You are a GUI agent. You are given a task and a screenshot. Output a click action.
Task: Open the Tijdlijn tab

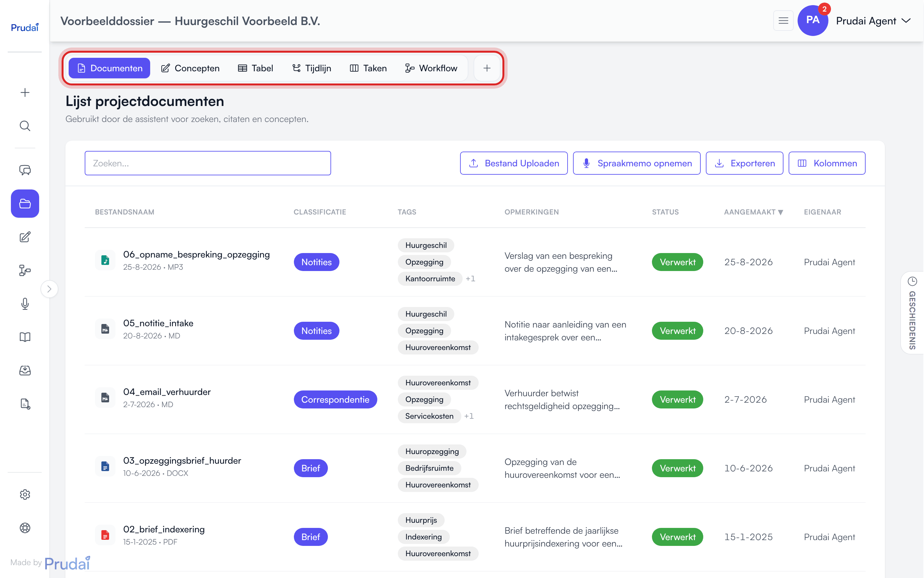(x=312, y=68)
